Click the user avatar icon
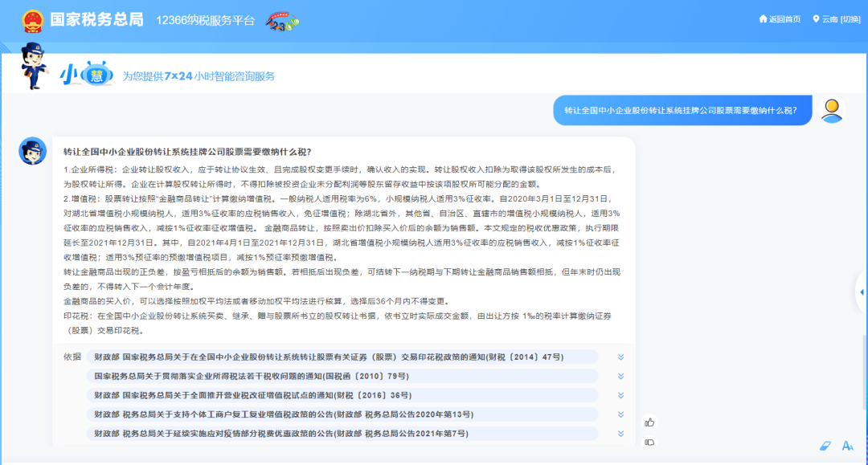The width and height of the screenshot is (868, 465). tap(832, 110)
